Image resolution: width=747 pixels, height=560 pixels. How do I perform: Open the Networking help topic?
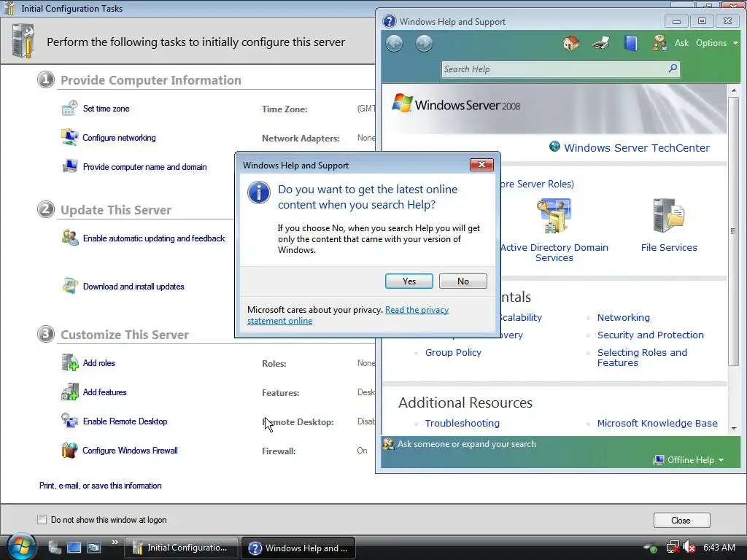(623, 318)
